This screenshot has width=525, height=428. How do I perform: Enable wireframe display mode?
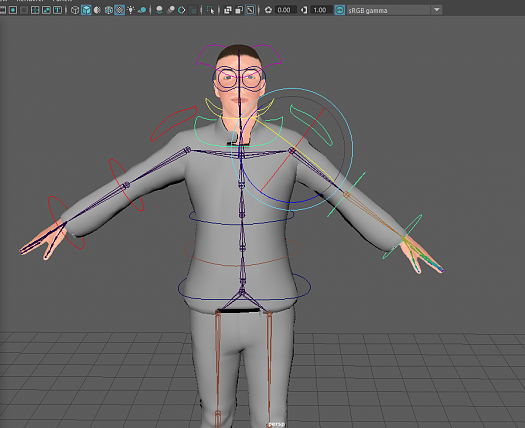click(x=75, y=10)
